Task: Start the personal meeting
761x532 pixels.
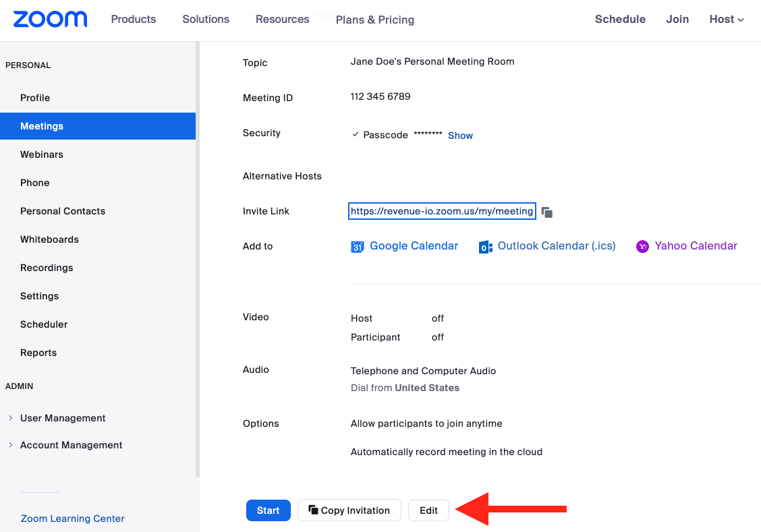Action: 268,510
